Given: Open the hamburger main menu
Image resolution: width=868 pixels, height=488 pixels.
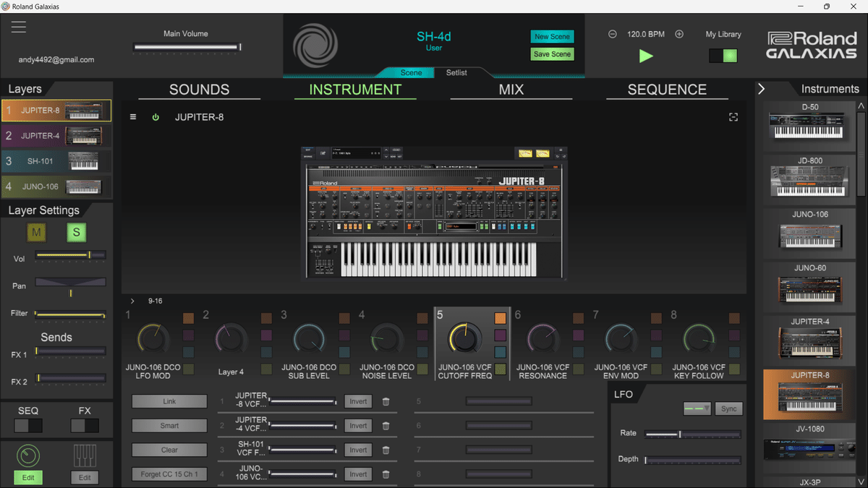Looking at the screenshot, I should tap(19, 27).
